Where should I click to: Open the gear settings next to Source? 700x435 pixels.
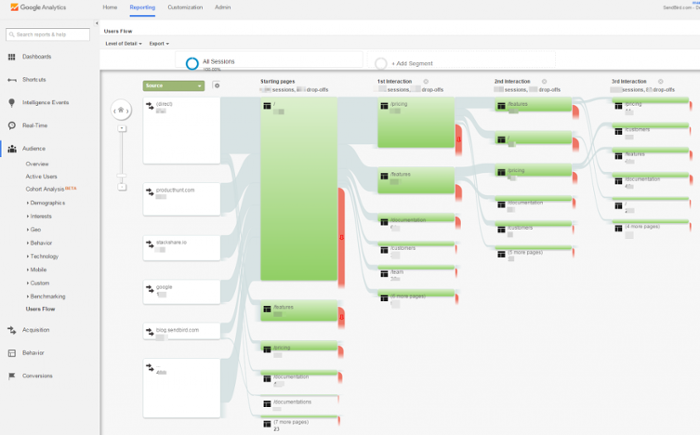[217, 85]
